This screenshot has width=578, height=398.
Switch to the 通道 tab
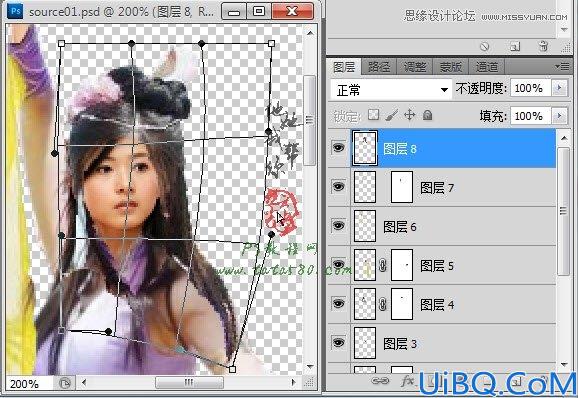point(486,67)
